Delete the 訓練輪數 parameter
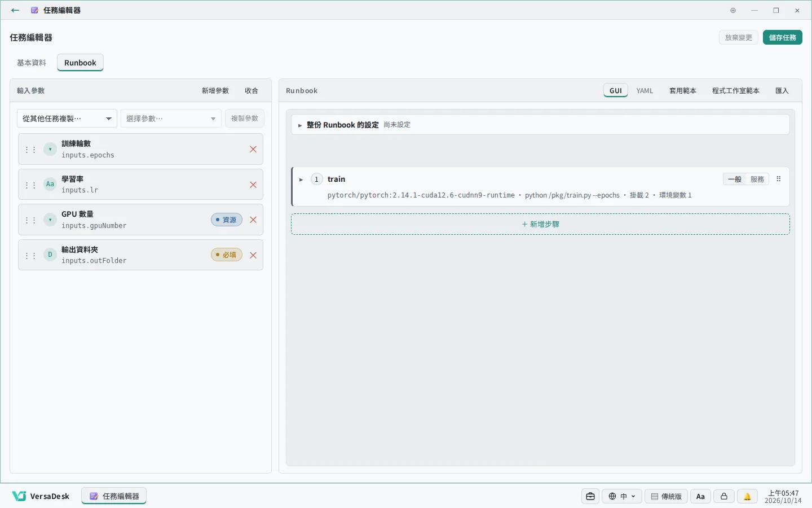This screenshot has width=812, height=508. [x=253, y=150]
